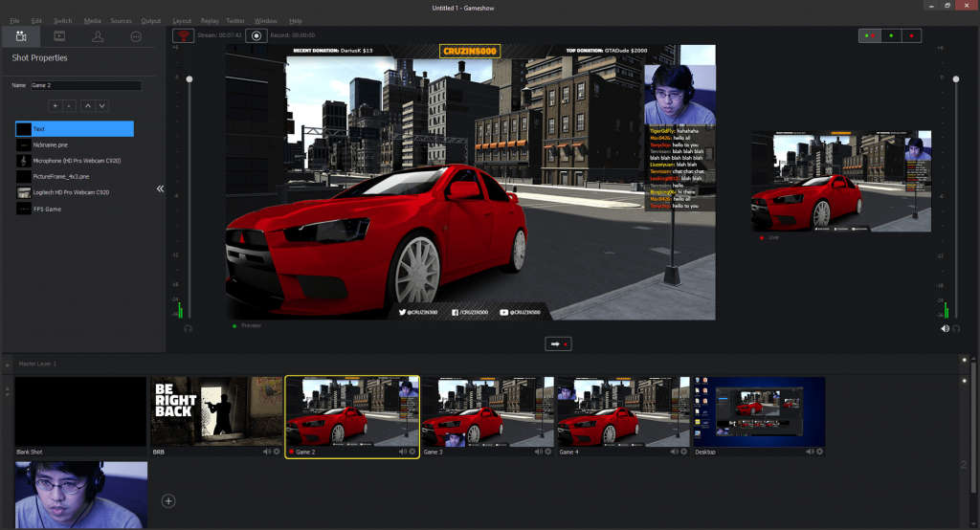Open settings gear of Game 3 shot

point(548,452)
